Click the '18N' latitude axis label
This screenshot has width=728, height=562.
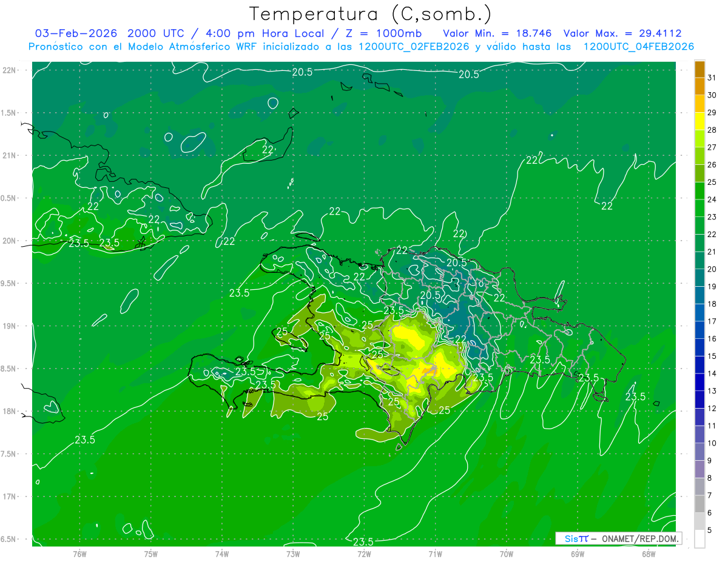[x=10, y=411]
